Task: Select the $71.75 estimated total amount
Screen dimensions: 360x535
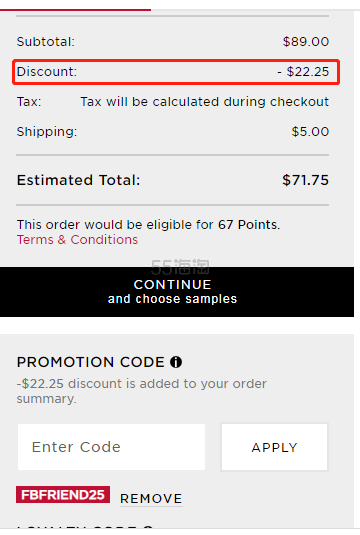Action: [x=305, y=180]
